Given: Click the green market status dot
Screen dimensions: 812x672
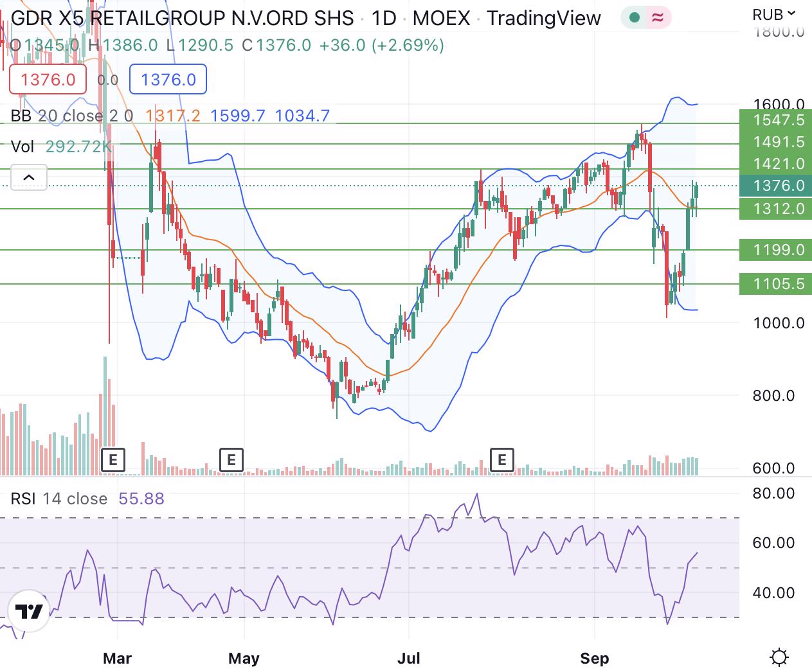Looking at the screenshot, I should click(x=635, y=18).
